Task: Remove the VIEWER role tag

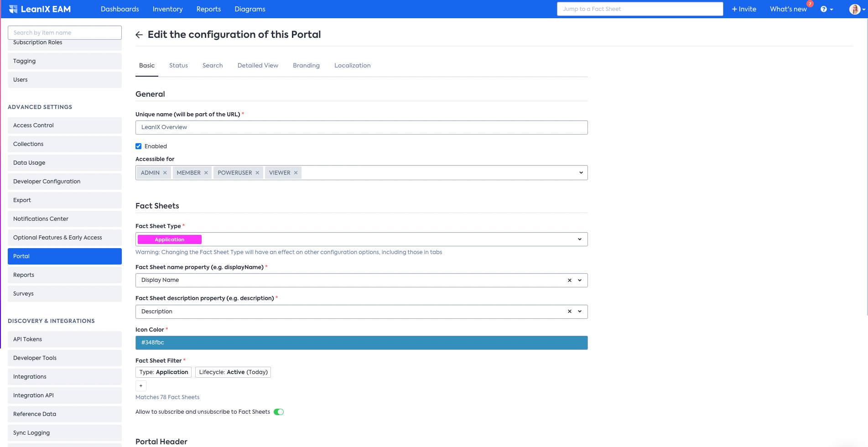Action: tap(296, 173)
